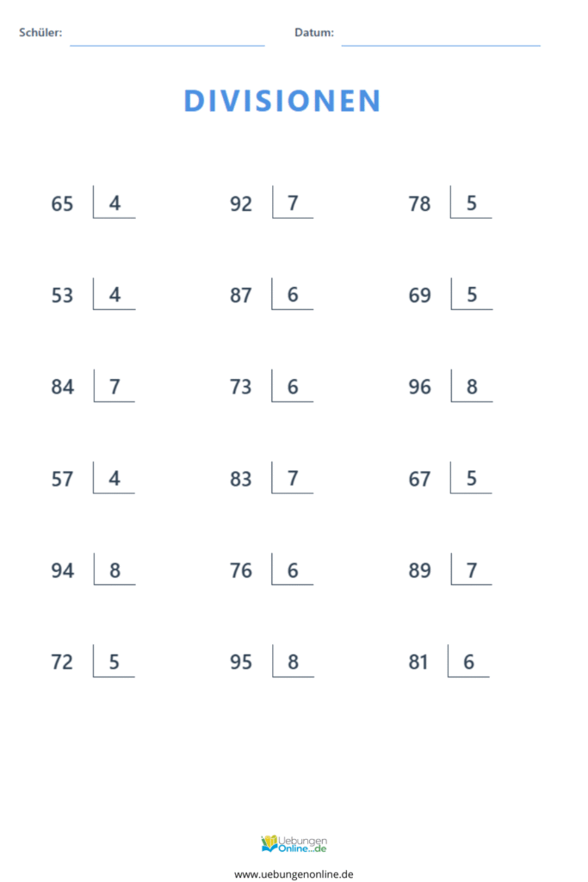The width and height of the screenshot is (588, 882).
Task: Click the 78 divided by 5 problem
Action: [449, 204]
